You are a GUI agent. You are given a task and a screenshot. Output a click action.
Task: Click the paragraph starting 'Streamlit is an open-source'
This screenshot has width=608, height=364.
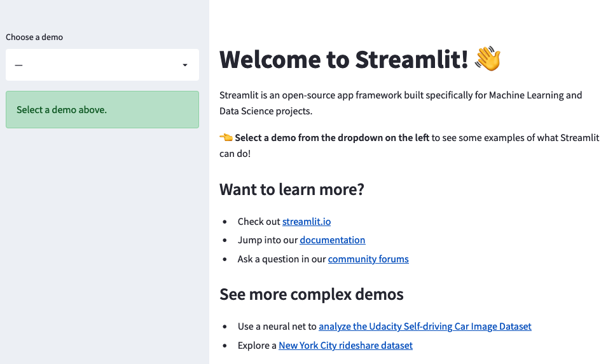(401, 103)
